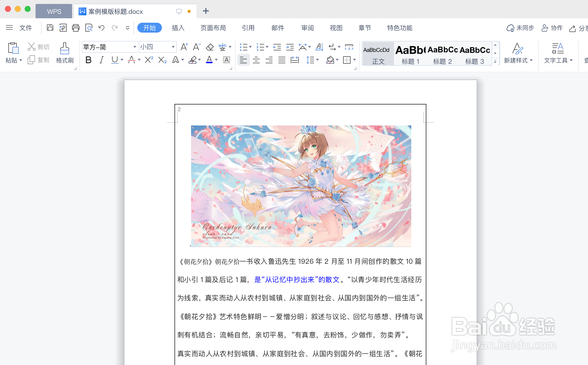The width and height of the screenshot is (588, 365).
Task: Set center text alignment
Action: (256, 60)
